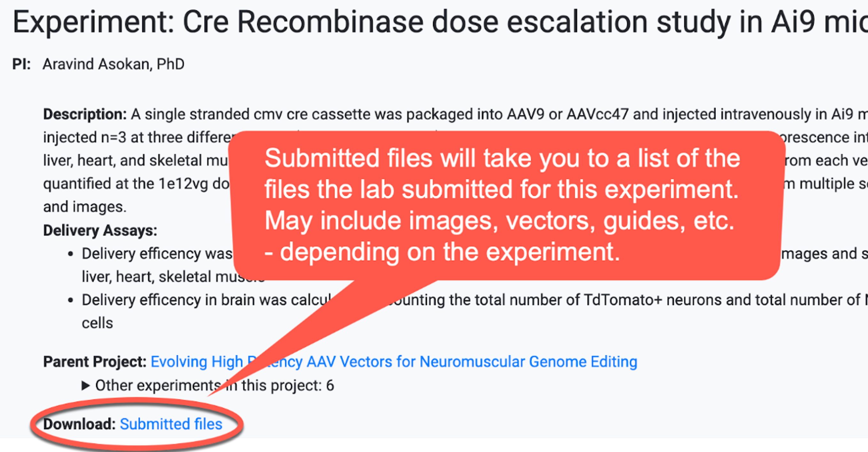Click the 'liver, heart, and skeletal' description line
This screenshot has height=452, width=868.
click(136, 161)
